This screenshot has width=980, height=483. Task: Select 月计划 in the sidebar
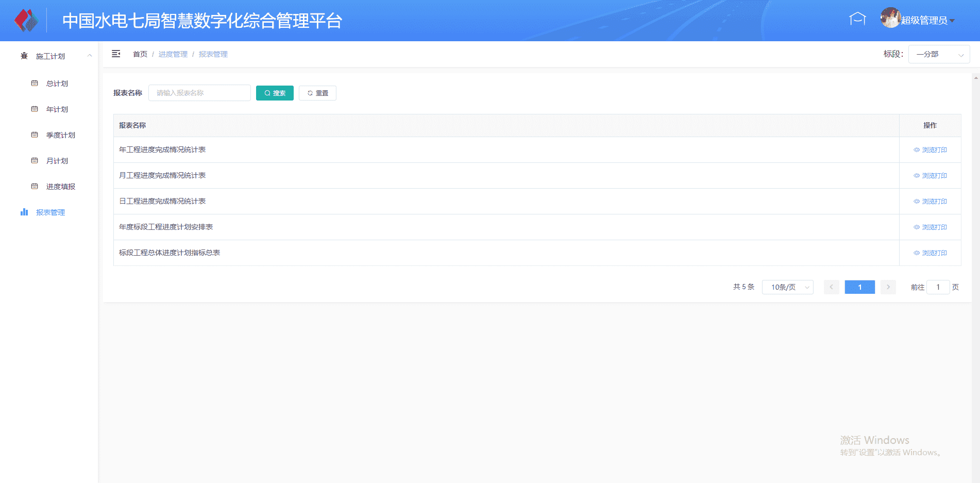pyautogui.click(x=57, y=161)
